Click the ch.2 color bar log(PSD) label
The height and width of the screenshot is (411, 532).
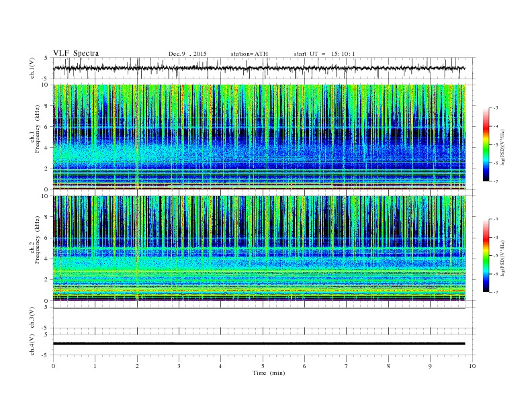coord(503,258)
